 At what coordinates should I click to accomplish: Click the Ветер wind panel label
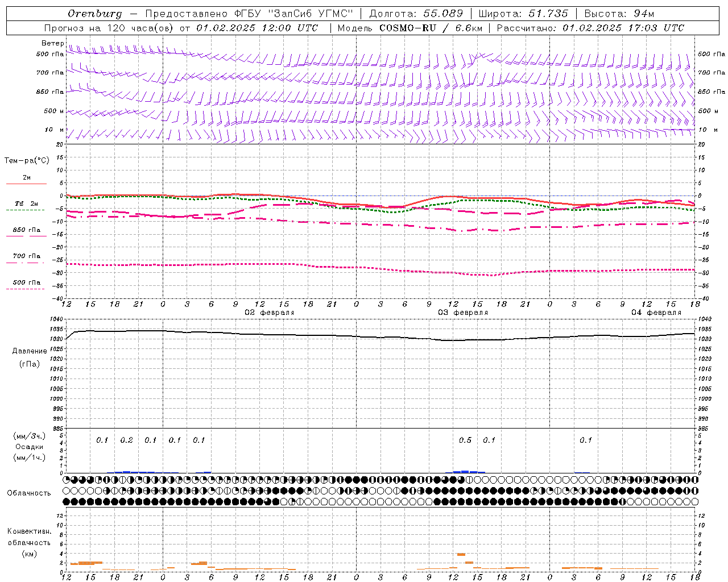tap(52, 43)
